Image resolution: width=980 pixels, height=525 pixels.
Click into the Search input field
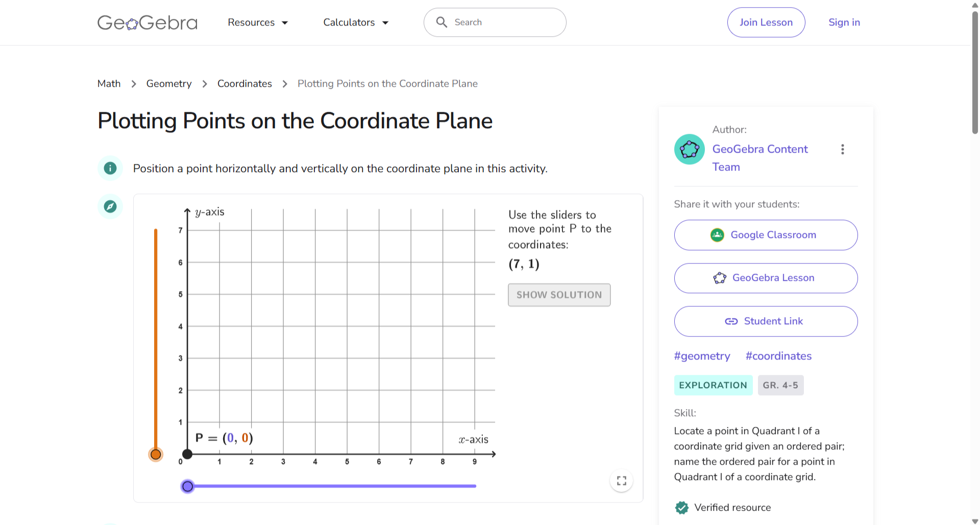coord(505,22)
